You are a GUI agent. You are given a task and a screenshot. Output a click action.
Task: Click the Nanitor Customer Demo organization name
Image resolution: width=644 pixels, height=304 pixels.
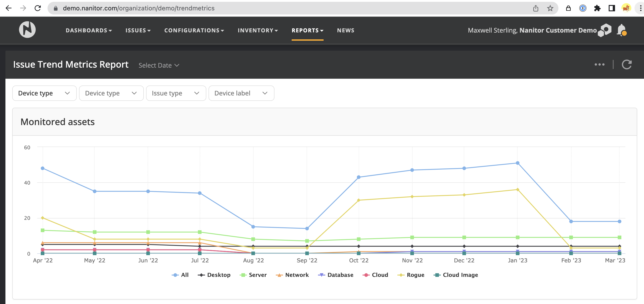(x=558, y=31)
